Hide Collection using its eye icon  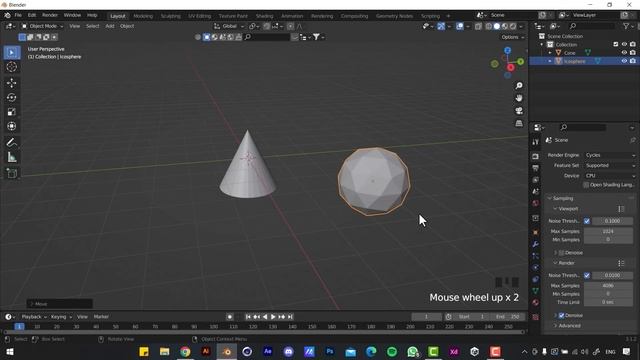pos(624,44)
